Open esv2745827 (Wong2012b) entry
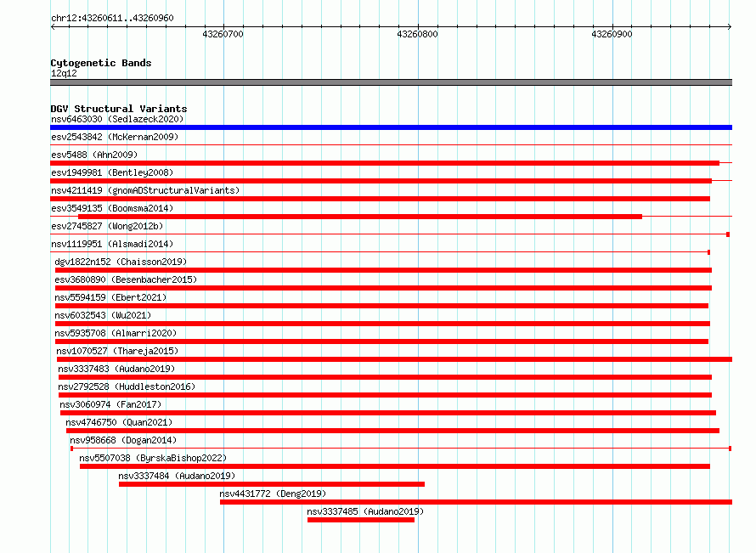 (x=107, y=226)
